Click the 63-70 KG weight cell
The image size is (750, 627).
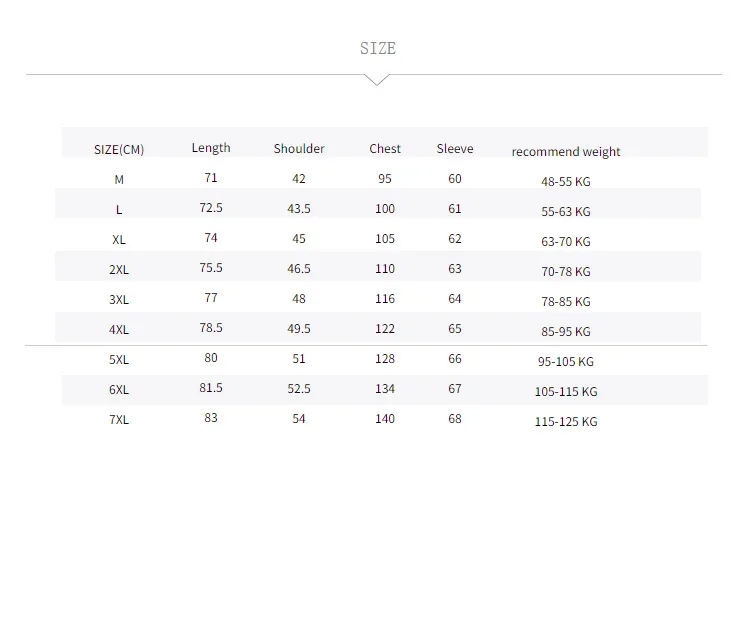pyautogui.click(x=566, y=242)
